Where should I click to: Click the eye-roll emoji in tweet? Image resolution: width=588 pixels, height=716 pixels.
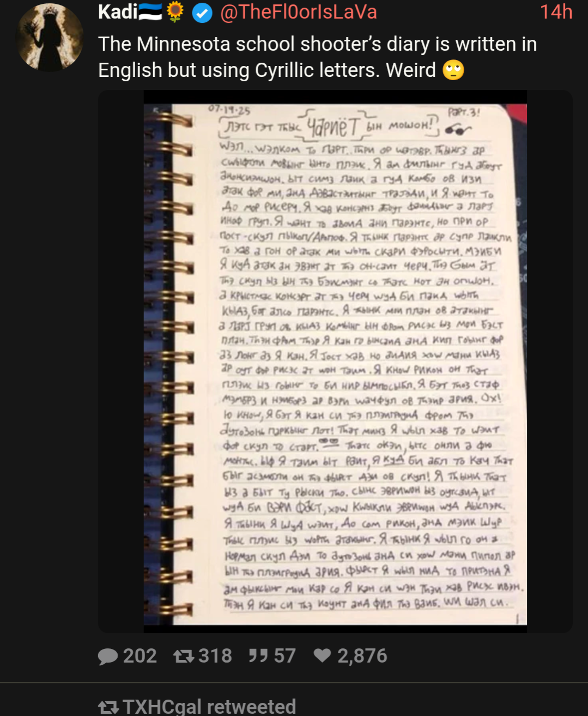point(453,70)
